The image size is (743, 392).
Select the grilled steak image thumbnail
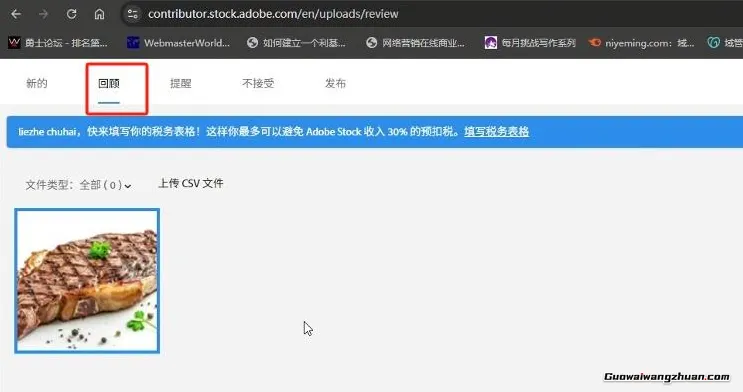coord(87,281)
